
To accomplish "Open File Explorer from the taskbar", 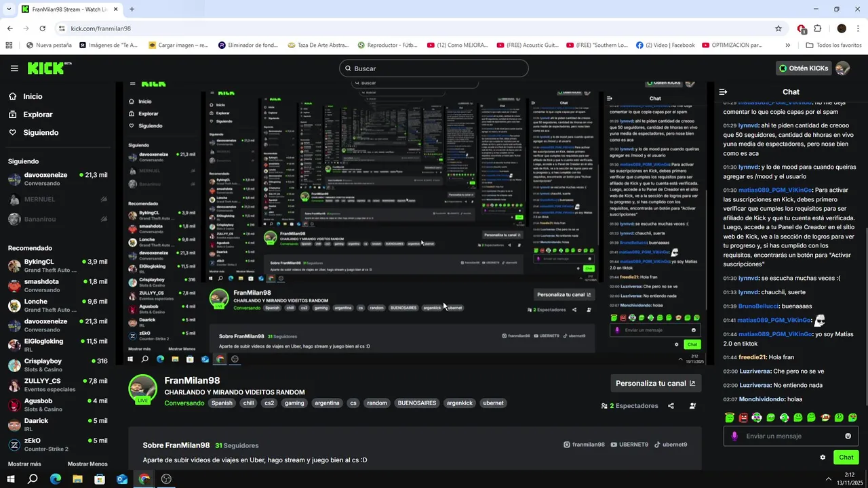I will click(x=77, y=479).
